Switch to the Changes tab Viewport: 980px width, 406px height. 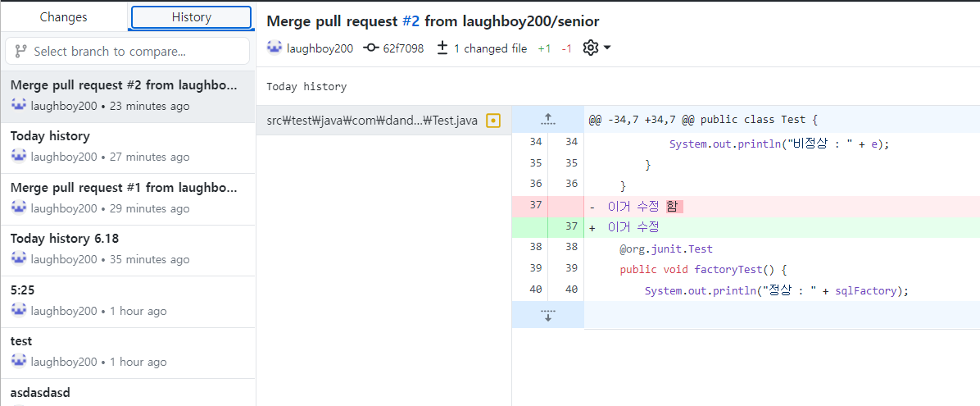[64, 17]
